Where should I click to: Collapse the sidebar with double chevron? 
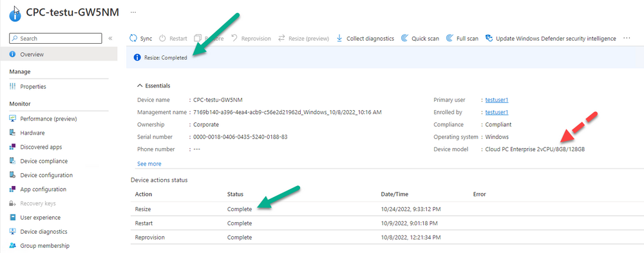coord(111,38)
